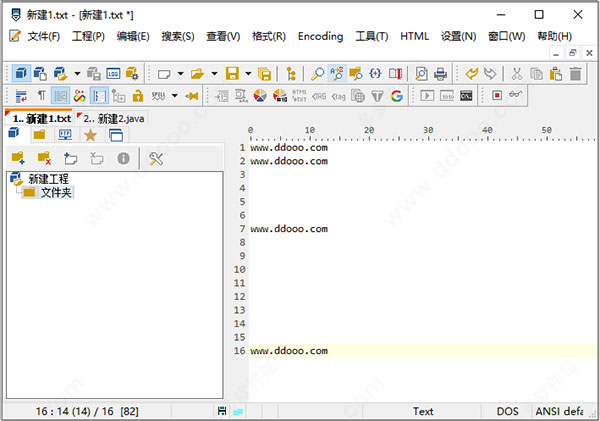Delete with the trash can icon
Screen dimensions: 600x421
pyautogui.click(x=575, y=73)
